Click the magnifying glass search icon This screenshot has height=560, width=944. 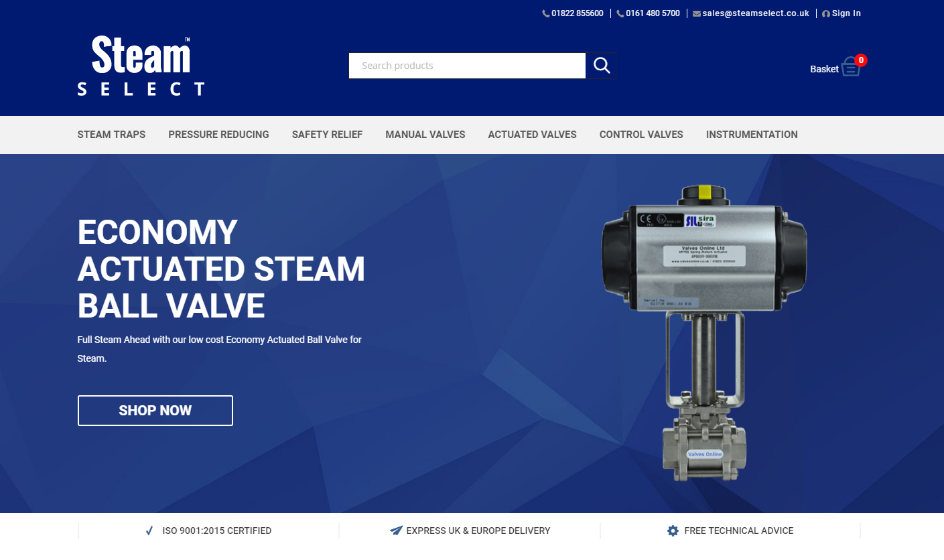pos(602,66)
